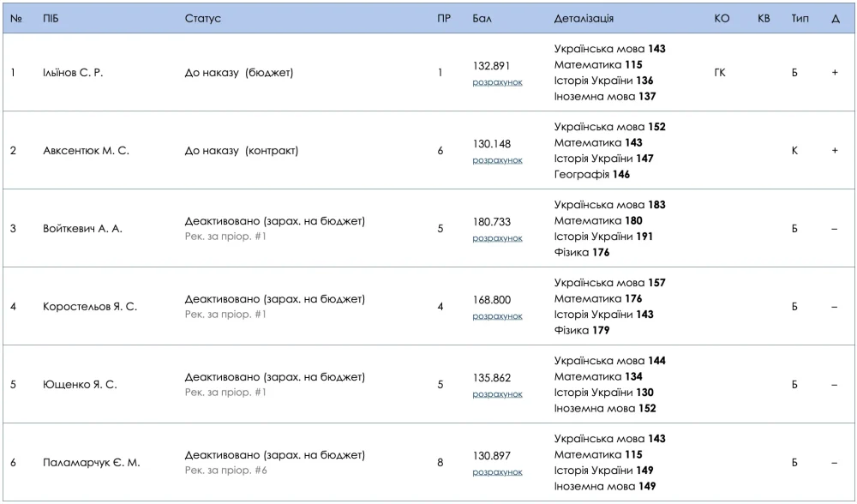Select applicant name Коростельов Я. С.
857x504 pixels.
[x=90, y=307]
